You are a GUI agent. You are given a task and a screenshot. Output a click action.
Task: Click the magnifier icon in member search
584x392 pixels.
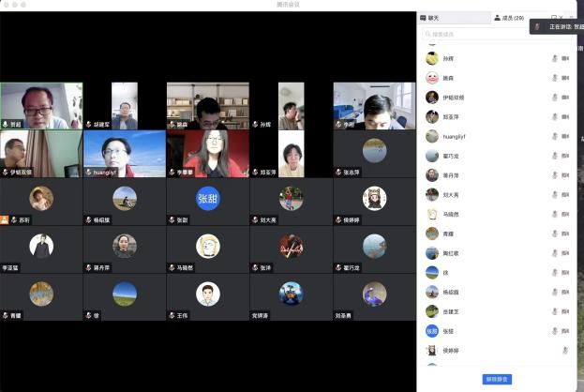(427, 34)
